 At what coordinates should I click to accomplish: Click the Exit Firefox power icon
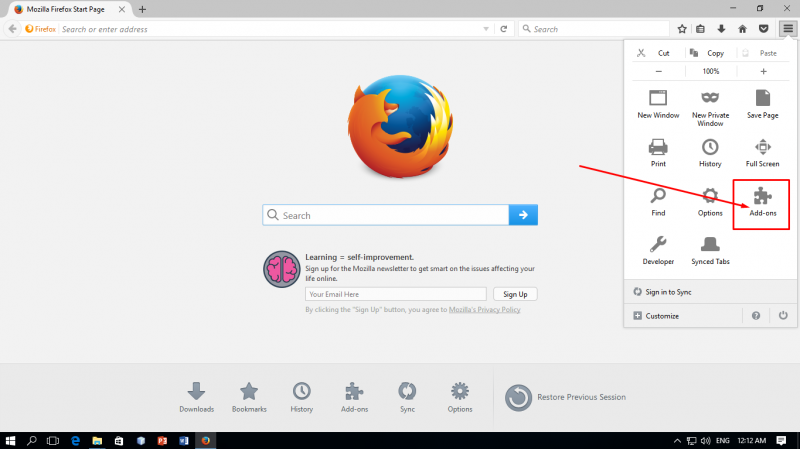pos(783,316)
